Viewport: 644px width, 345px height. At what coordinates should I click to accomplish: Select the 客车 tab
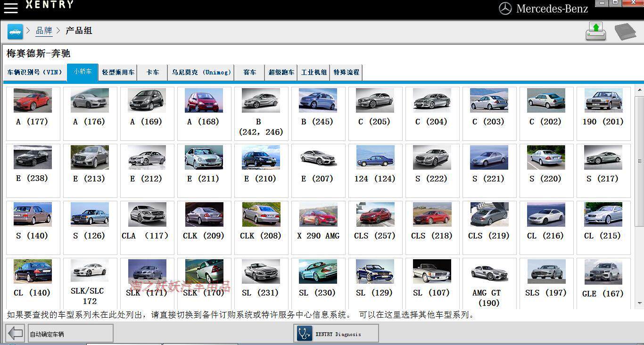(250, 73)
